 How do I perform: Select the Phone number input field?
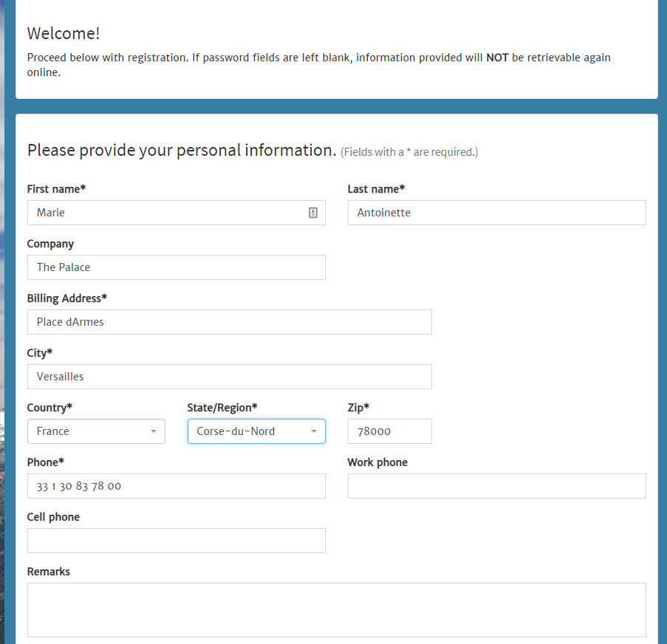coord(176,486)
